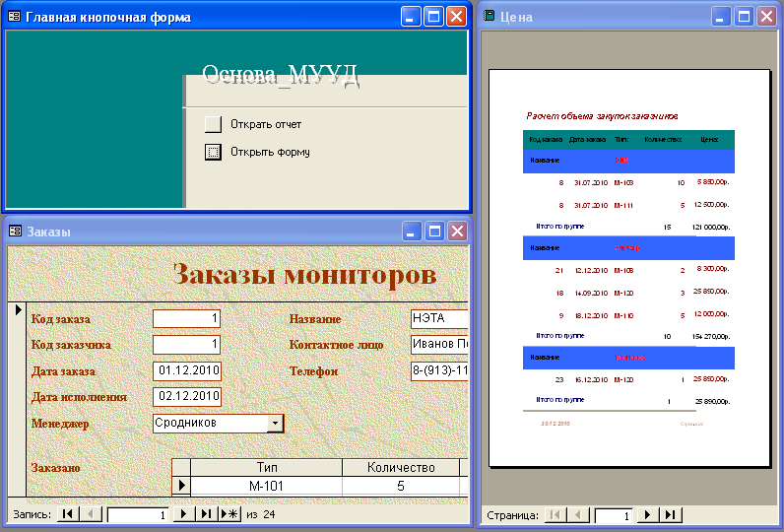The image size is (784, 532).
Task: Open the Главная кнопочная форма window icon
Action: 15,17
